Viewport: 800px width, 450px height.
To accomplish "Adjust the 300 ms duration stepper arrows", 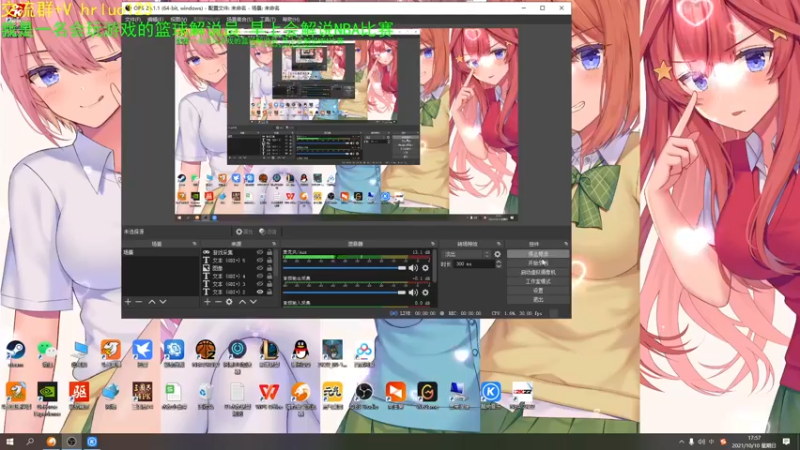I will [x=498, y=264].
